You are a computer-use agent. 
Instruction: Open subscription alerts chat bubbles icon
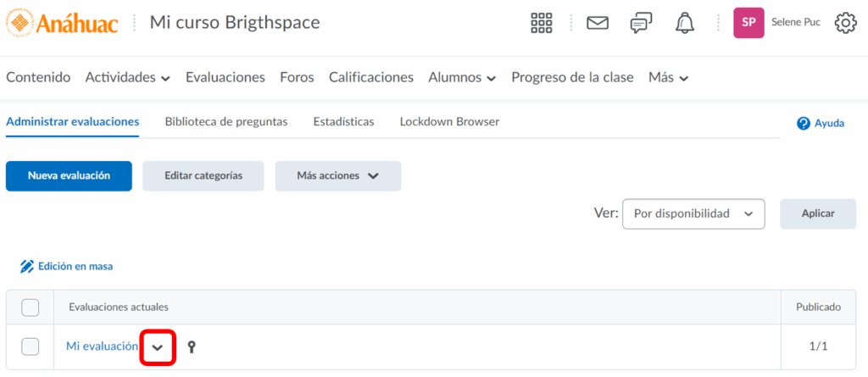coord(641,23)
